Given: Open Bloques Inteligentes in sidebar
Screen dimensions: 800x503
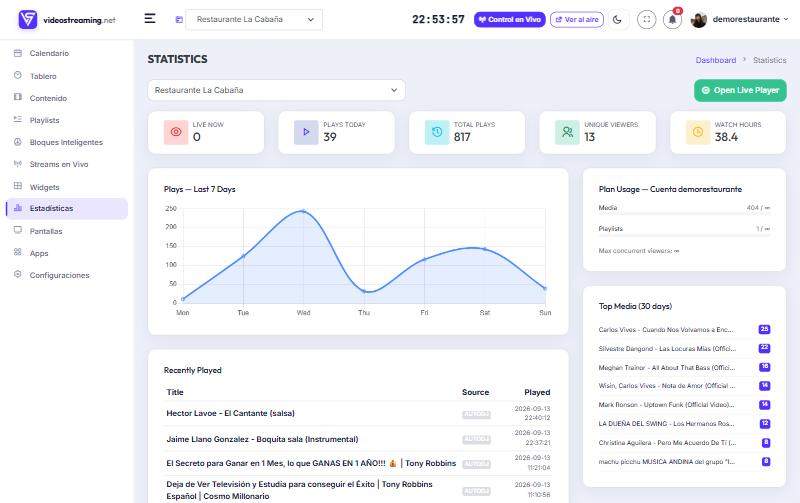Looking at the screenshot, I should [67, 142].
